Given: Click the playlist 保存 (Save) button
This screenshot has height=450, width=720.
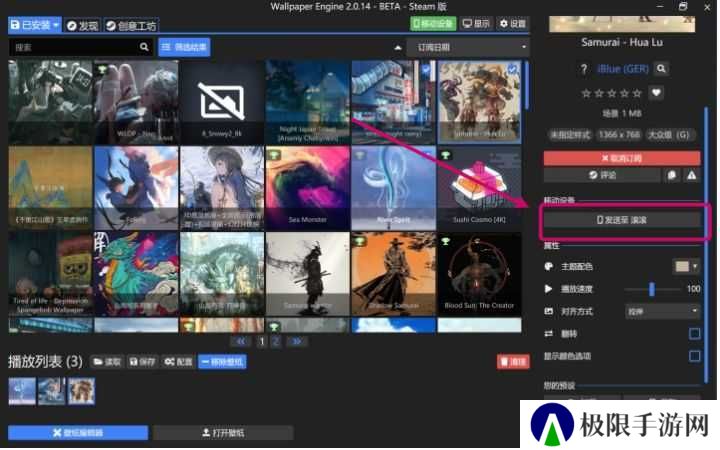Looking at the screenshot, I should (142, 362).
